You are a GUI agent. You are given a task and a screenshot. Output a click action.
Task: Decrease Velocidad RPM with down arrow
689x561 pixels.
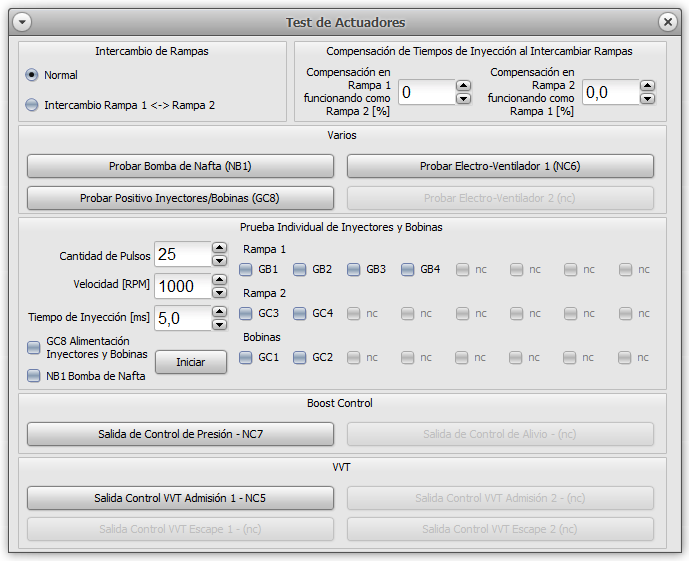(x=219, y=292)
